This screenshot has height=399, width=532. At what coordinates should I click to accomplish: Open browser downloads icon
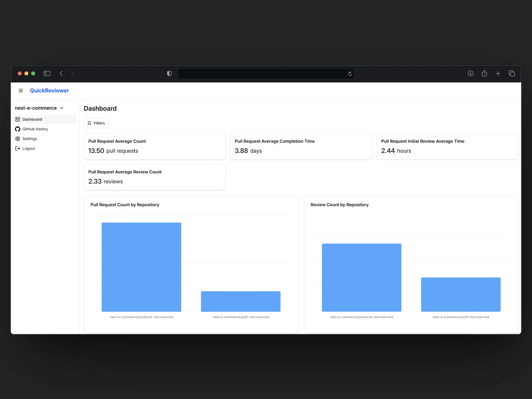[470, 73]
